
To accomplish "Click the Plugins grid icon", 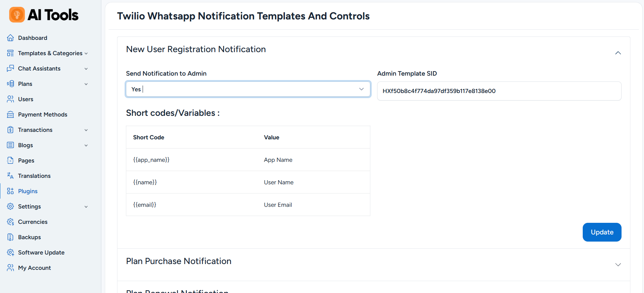I will tap(11, 191).
